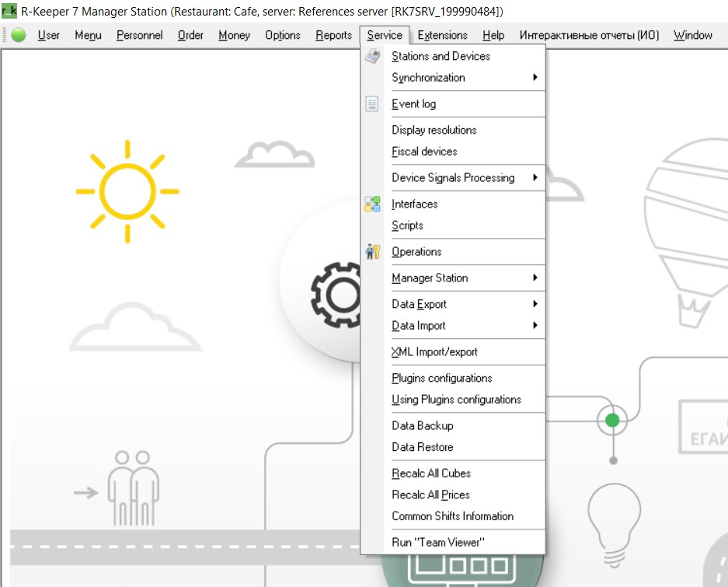Run Recalc All Prices
The height and width of the screenshot is (587, 728).
453,494
